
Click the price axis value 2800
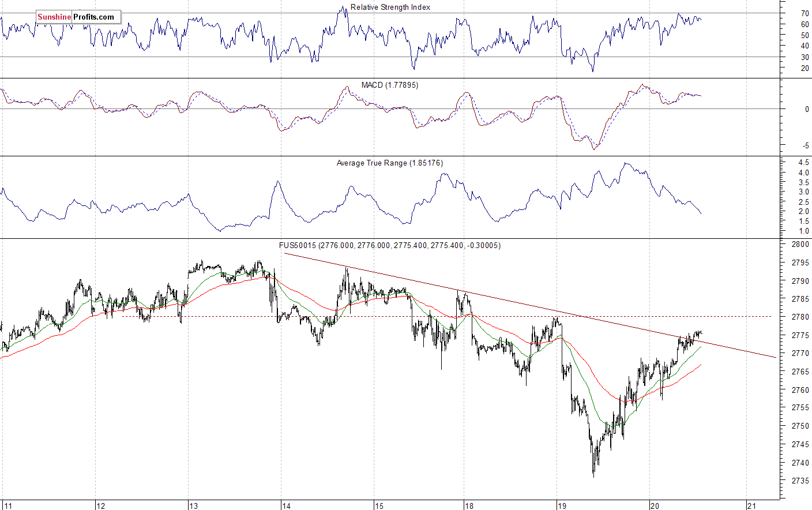800,245
